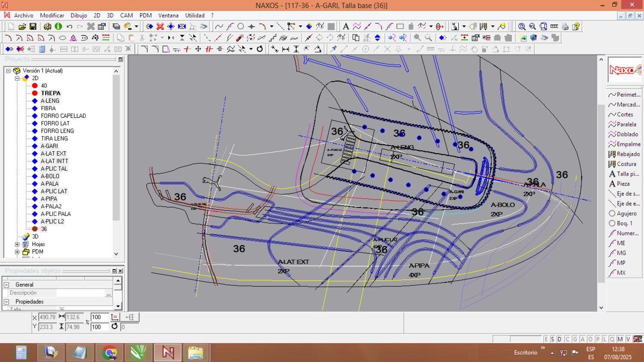
Task: Collapse the General properties section
Action: point(6,285)
